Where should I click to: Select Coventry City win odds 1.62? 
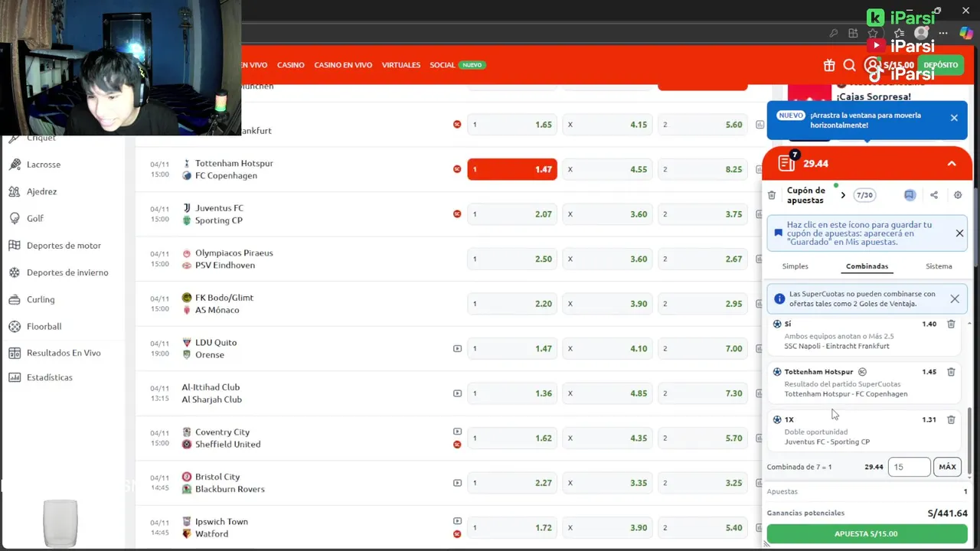(512, 438)
